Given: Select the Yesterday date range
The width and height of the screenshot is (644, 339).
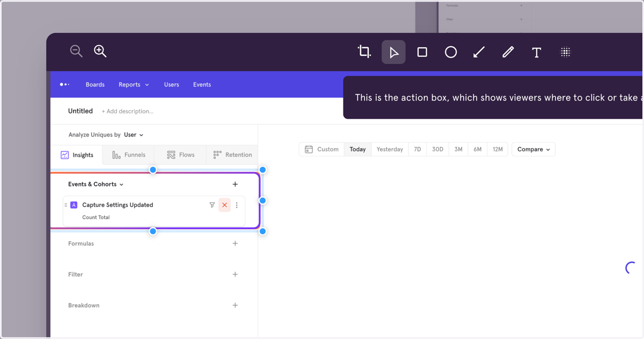Looking at the screenshot, I should coord(390,149).
